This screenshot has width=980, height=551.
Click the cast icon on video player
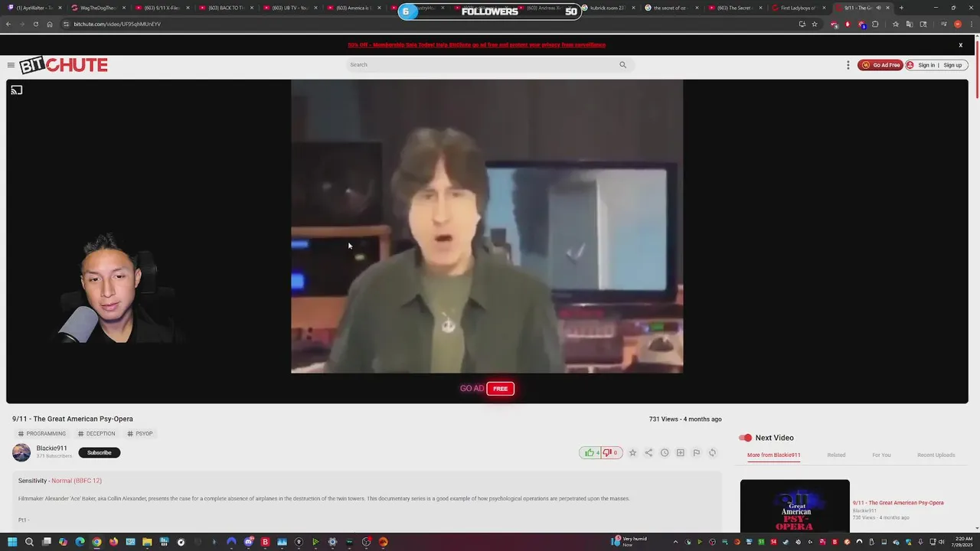click(x=17, y=90)
